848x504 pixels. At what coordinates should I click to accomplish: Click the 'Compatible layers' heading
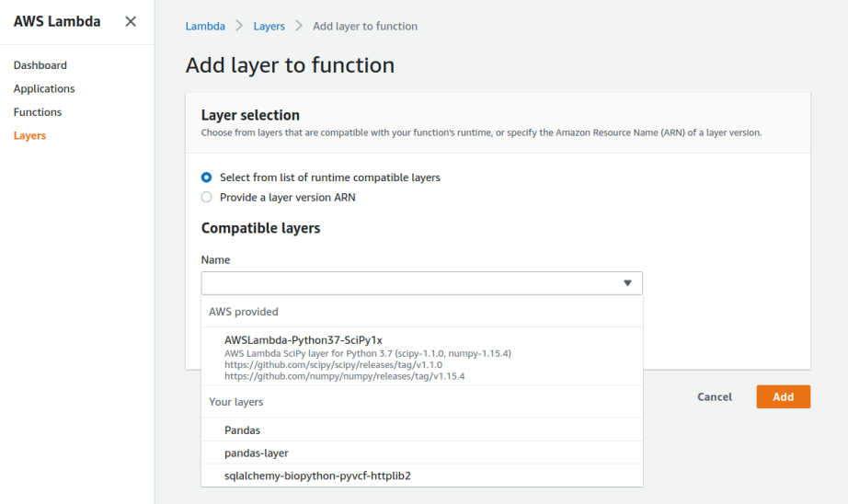click(260, 228)
